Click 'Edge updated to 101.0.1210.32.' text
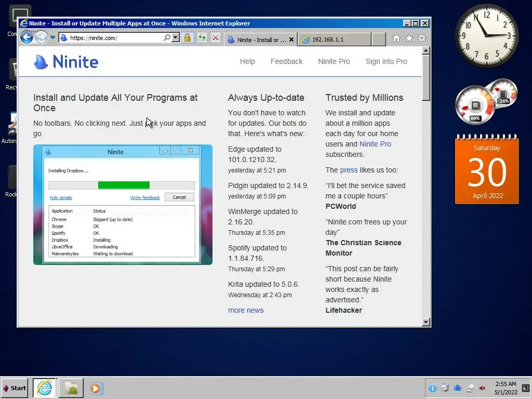 point(255,154)
